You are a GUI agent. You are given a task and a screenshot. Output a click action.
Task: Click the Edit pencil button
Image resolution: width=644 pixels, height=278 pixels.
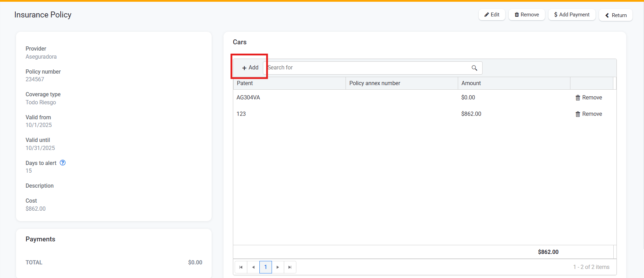pos(492,15)
